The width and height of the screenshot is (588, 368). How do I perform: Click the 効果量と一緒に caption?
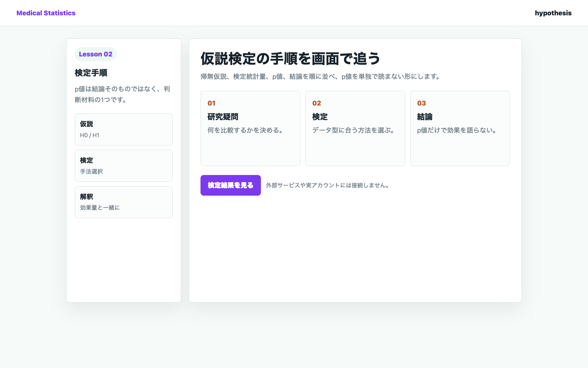pos(100,208)
